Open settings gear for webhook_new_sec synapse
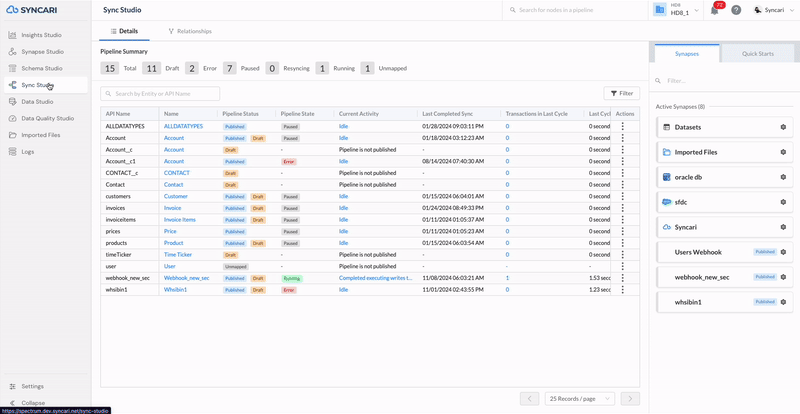 783,277
